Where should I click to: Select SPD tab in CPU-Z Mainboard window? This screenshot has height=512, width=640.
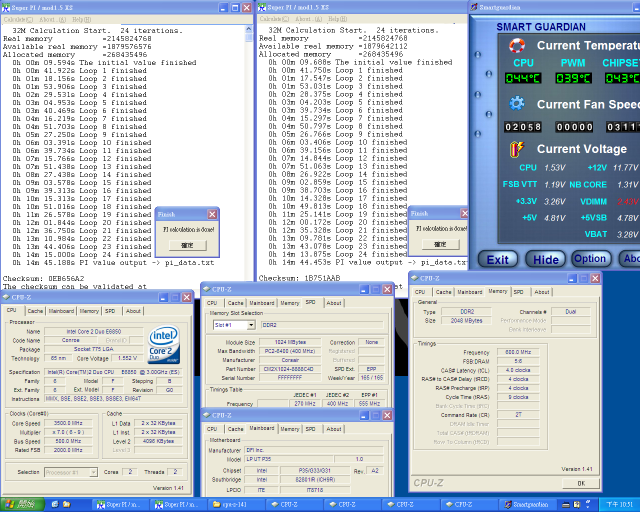(311, 429)
